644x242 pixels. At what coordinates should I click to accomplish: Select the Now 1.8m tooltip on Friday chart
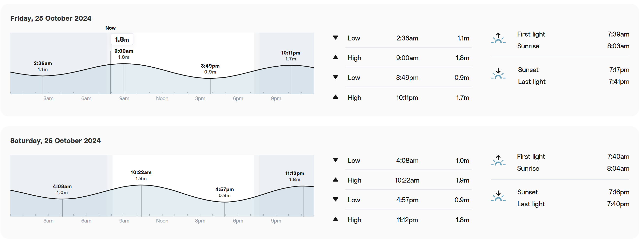[x=122, y=39]
